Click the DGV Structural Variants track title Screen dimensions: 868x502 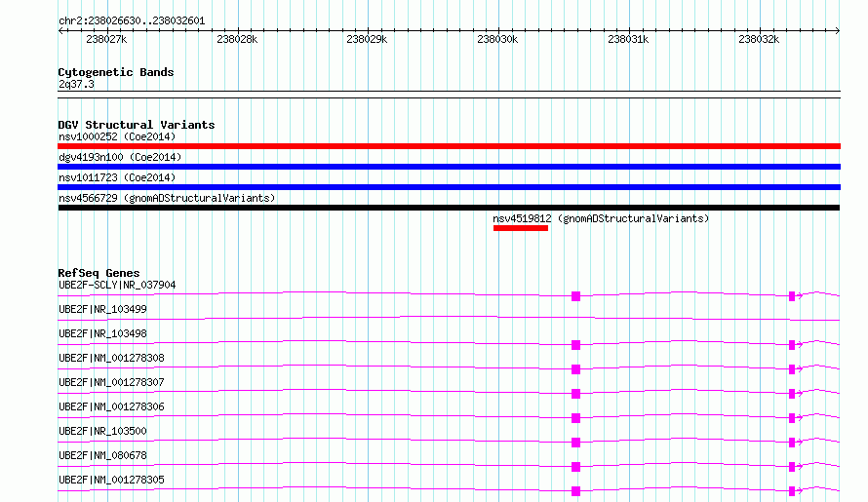137,125
